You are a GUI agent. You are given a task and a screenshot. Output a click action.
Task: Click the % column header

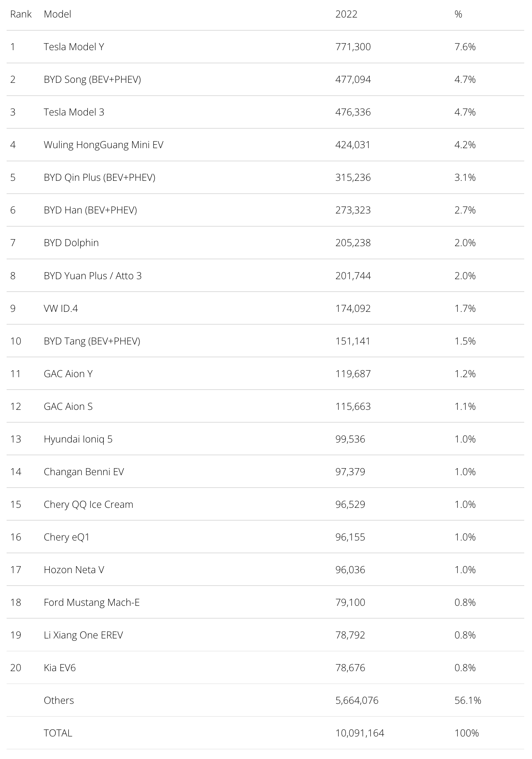(458, 14)
